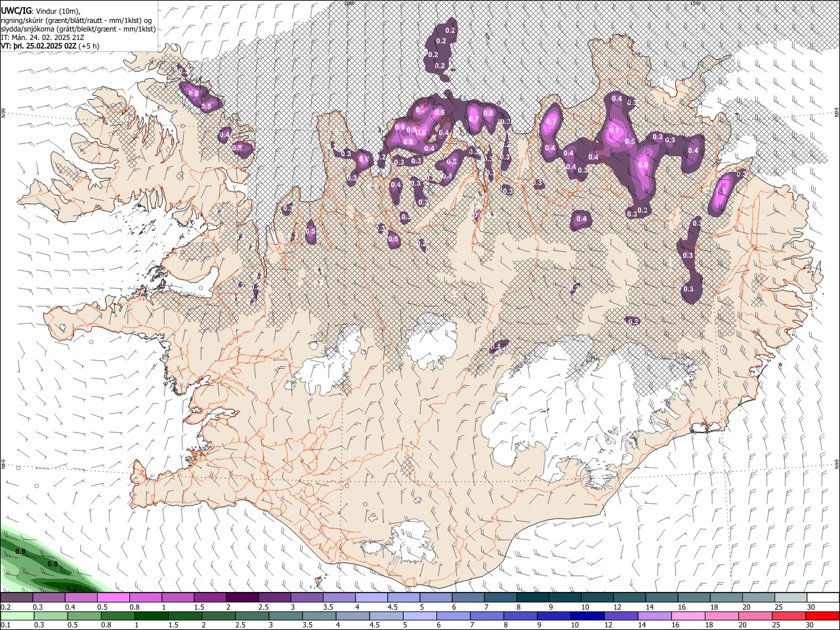Select the 'rigning/skúrir' legend description line
Viewport: 840px width, 630px height.
(x=76, y=20)
